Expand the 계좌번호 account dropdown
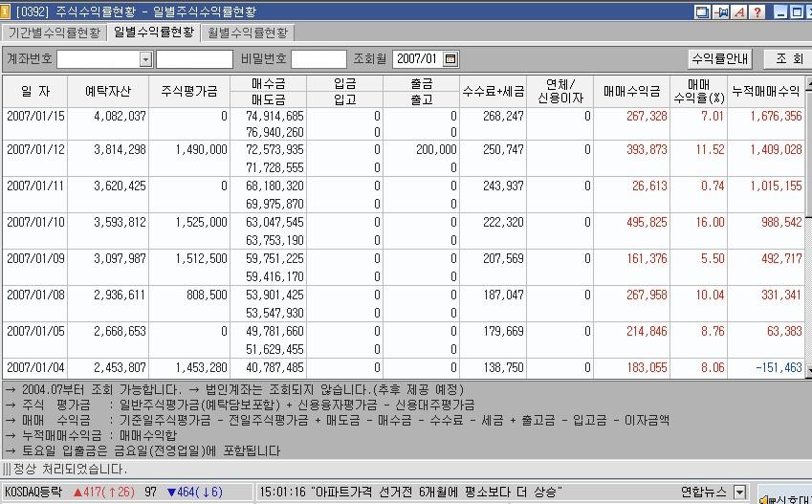The width and height of the screenshot is (812, 504). tap(146, 59)
